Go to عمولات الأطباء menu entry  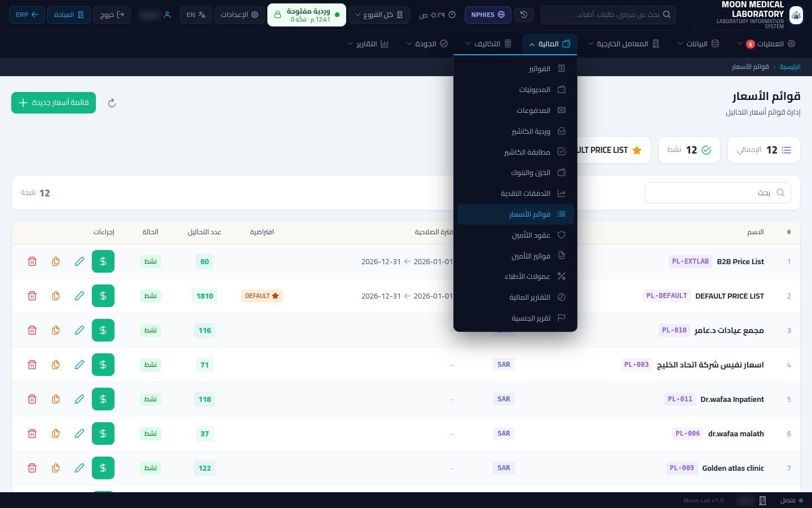(x=515, y=277)
